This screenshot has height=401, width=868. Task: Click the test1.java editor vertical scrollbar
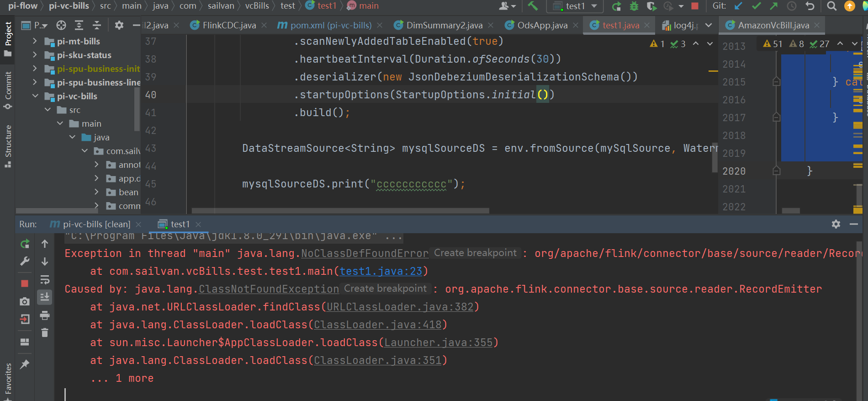tap(715, 156)
